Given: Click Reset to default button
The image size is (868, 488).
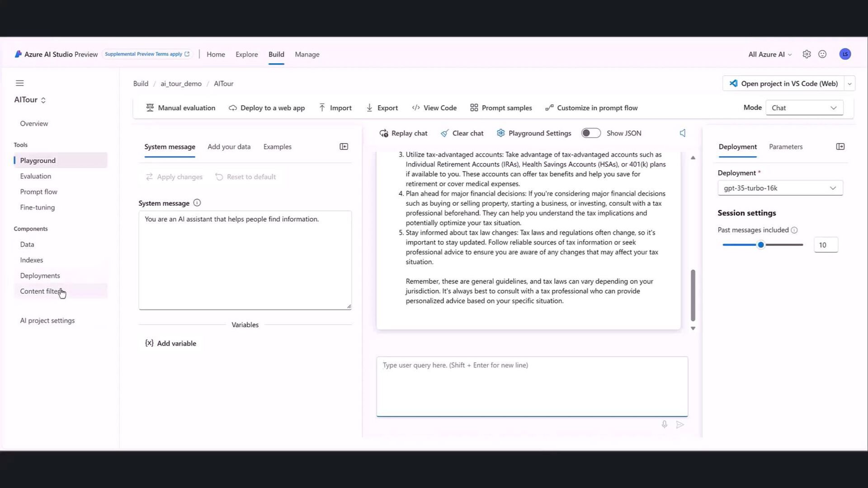Looking at the screenshot, I should [x=245, y=177].
